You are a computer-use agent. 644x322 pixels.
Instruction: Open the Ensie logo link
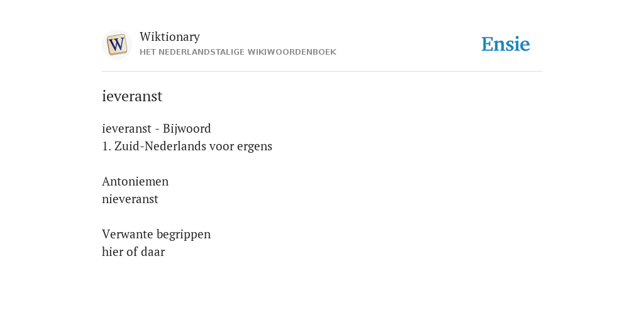click(506, 44)
